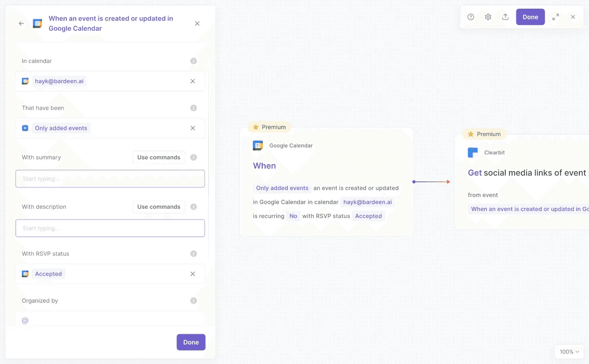The width and height of the screenshot is (589, 364).
Task: Clear the Only added events selection
Action: (193, 128)
